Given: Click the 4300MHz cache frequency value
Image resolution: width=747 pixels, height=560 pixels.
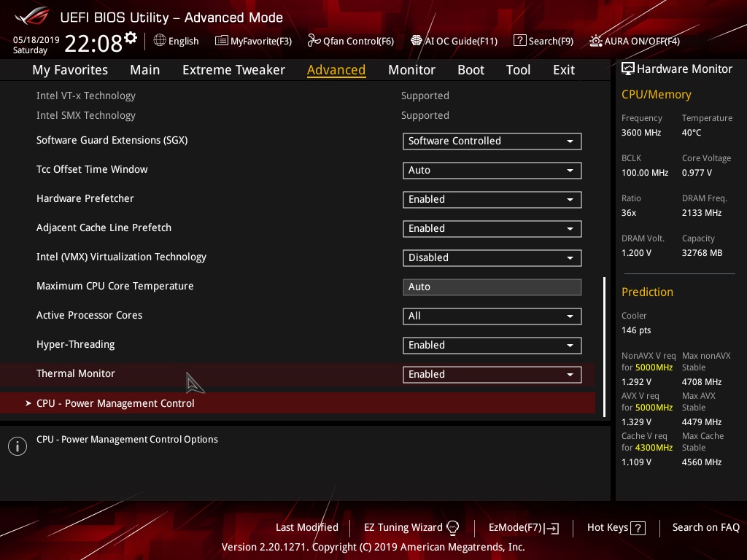Looking at the screenshot, I should tap(654, 448).
